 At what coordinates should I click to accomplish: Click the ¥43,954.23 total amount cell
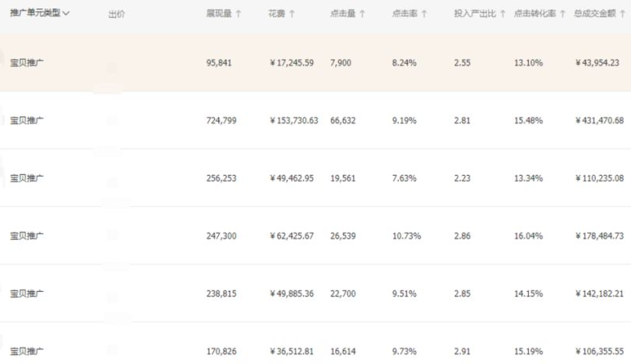(596, 63)
